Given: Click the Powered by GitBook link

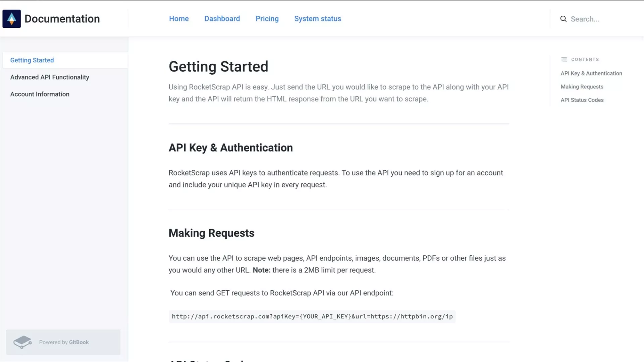Looking at the screenshot, I should coord(64,342).
